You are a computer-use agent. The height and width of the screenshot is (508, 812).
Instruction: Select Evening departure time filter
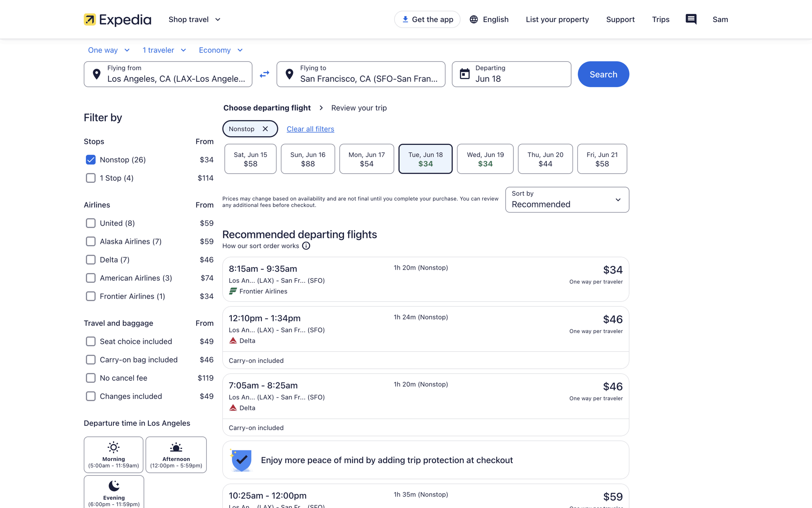click(x=114, y=492)
